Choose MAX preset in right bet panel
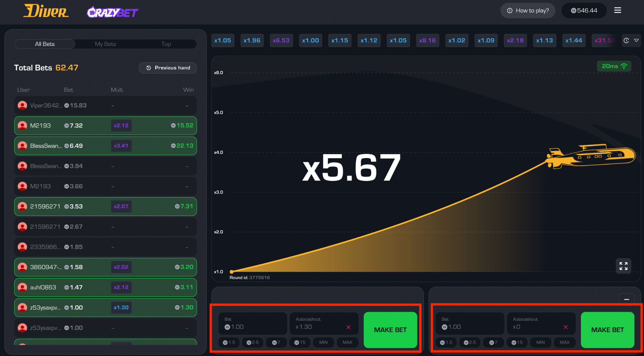Screen dimensions: 644x356 pyautogui.click(x=565, y=342)
